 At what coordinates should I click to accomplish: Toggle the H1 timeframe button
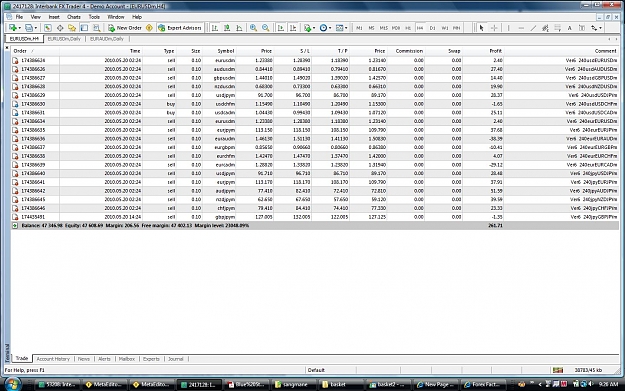click(408, 28)
